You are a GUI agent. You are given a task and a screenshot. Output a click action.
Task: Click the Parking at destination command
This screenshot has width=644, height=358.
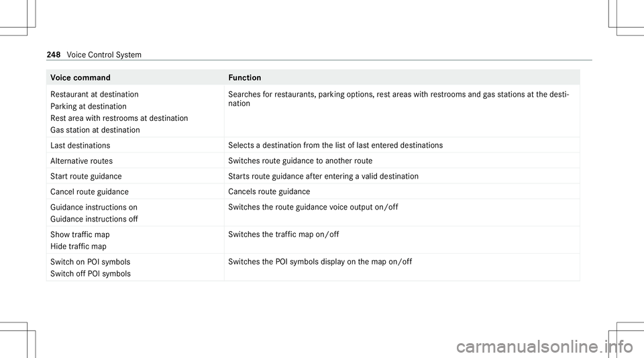point(89,106)
